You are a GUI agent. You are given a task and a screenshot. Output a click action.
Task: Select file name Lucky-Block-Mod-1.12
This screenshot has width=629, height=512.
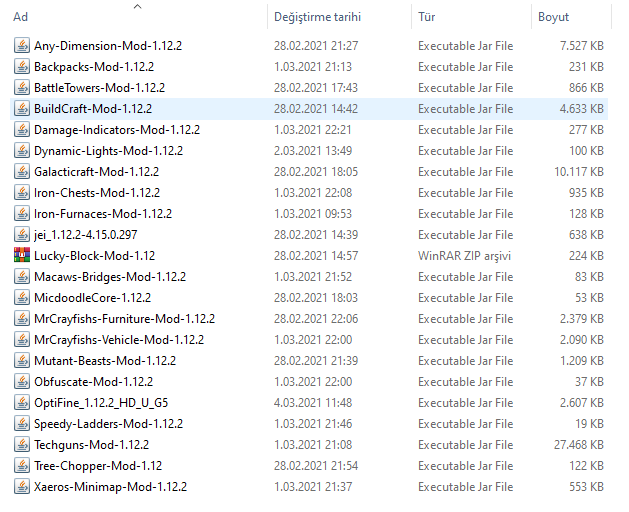[x=94, y=256]
